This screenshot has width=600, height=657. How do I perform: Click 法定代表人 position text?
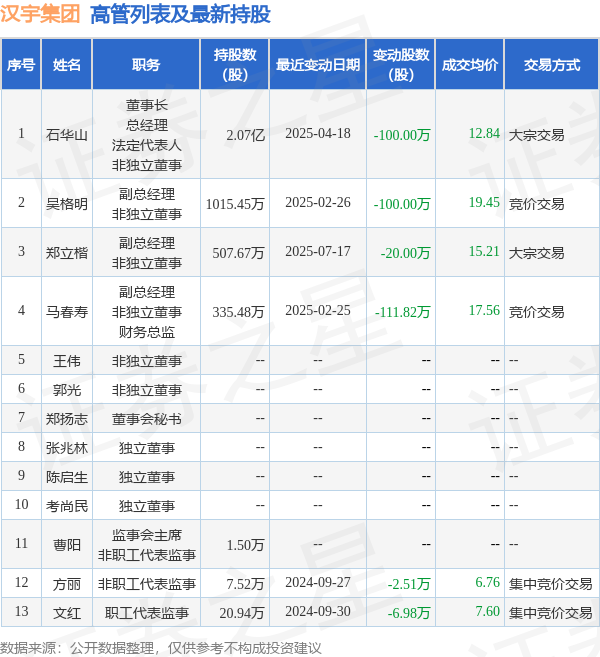146,145
